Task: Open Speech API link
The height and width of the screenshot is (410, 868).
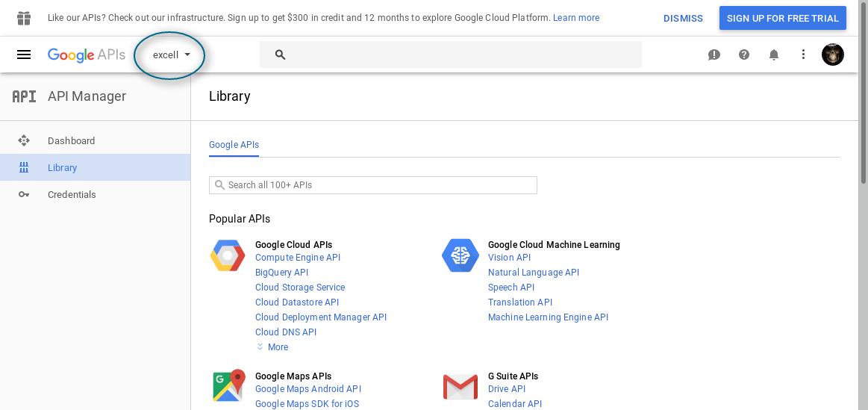Action: tap(511, 288)
